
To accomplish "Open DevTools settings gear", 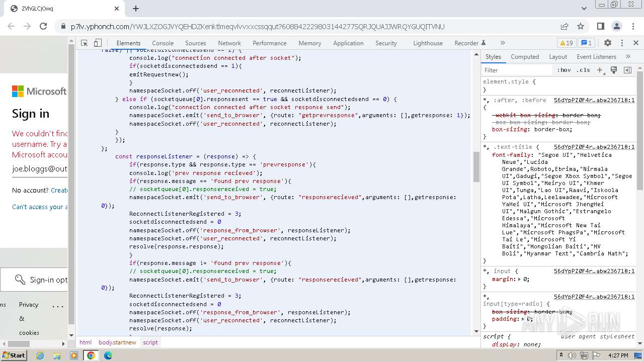I will pyautogui.click(x=608, y=43).
